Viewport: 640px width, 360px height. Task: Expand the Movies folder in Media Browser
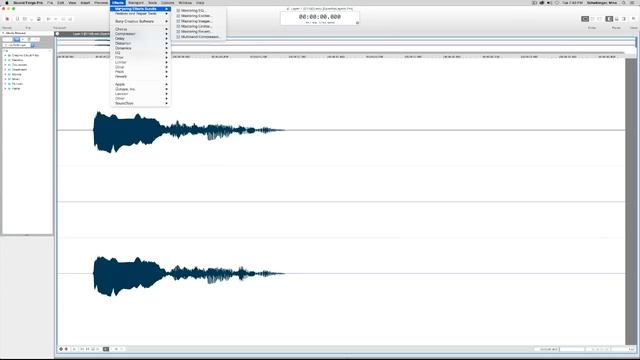(5, 74)
